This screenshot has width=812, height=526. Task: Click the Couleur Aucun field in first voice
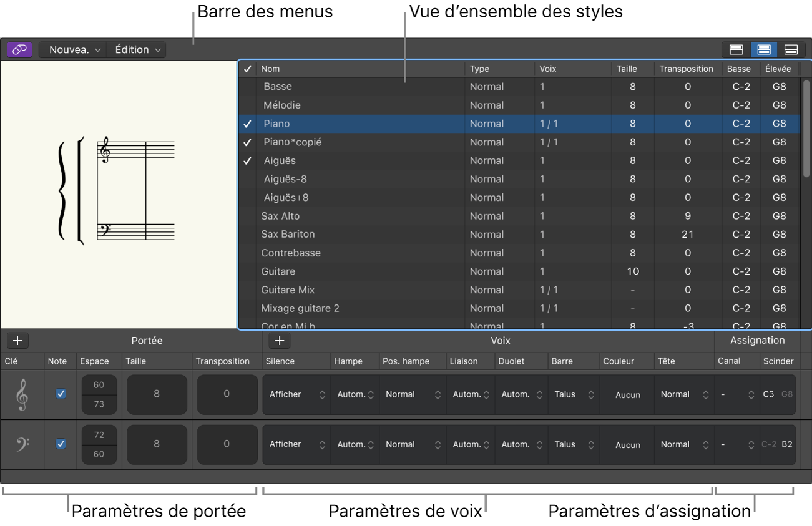pyautogui.click(x=627, y=395)
